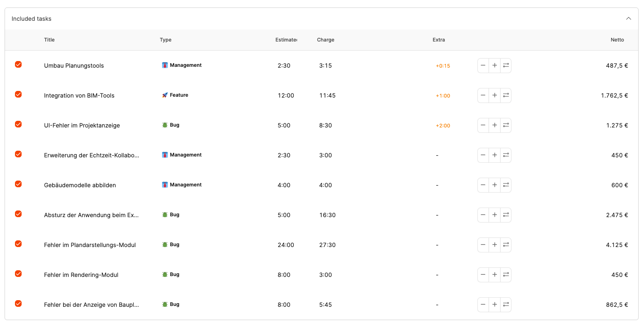Open the Erweiterung der Echtzeit-Kollabo... task title
This screenshot has width=644, height=323.
92,155
